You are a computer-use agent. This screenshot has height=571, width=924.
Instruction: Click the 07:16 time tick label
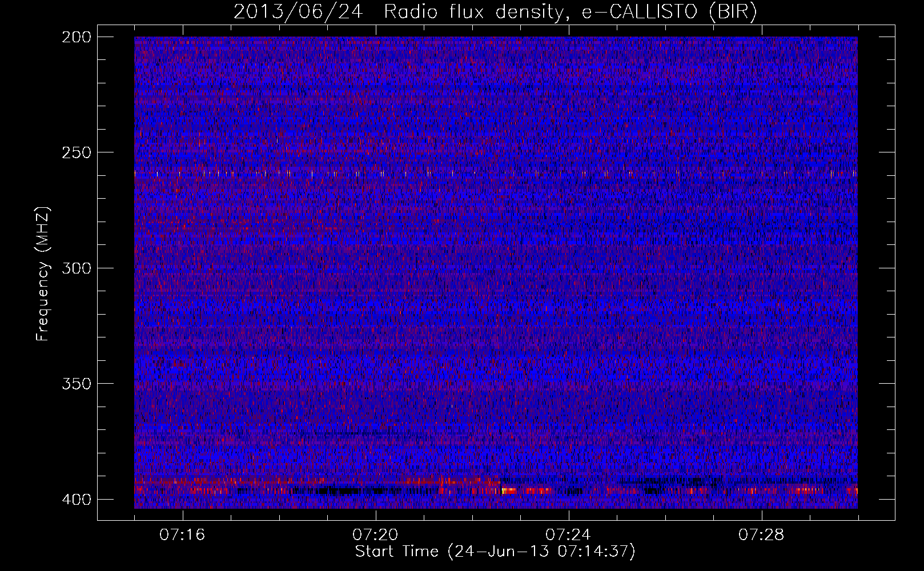tap(182, 535)
